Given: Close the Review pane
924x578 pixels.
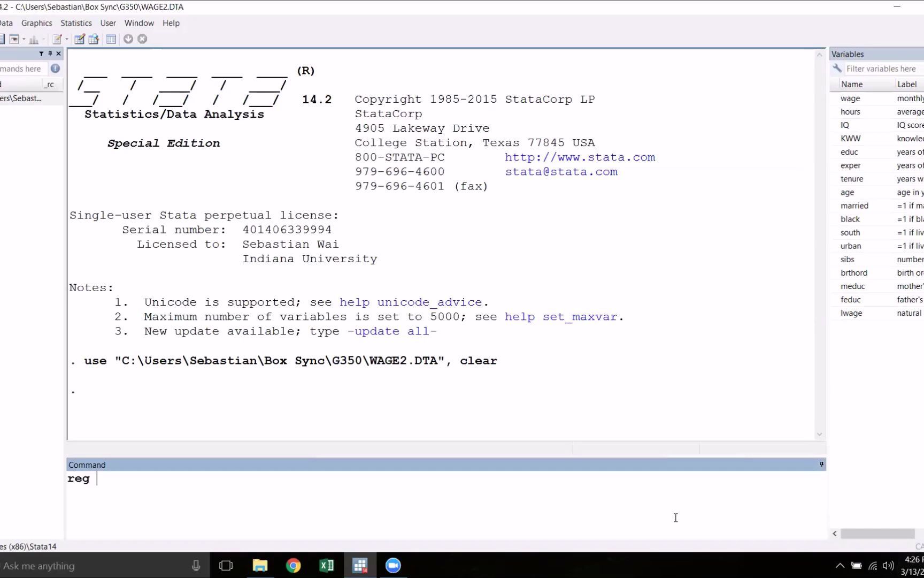Looking at the screenshot, I should [x=58, y=54].
